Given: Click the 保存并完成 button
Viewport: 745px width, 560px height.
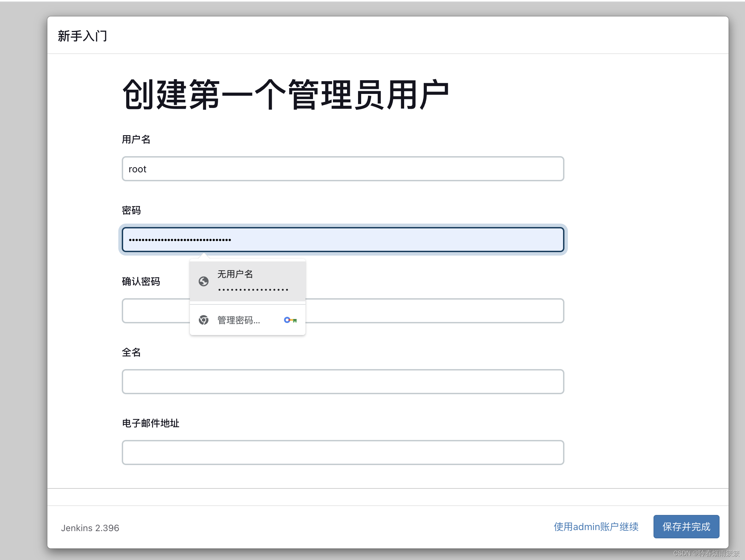Looking at the screenshot, I should 686,527.
